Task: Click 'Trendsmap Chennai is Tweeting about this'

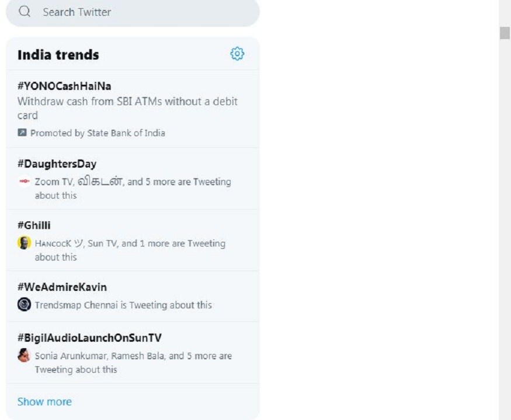Action: click(123, 305)
